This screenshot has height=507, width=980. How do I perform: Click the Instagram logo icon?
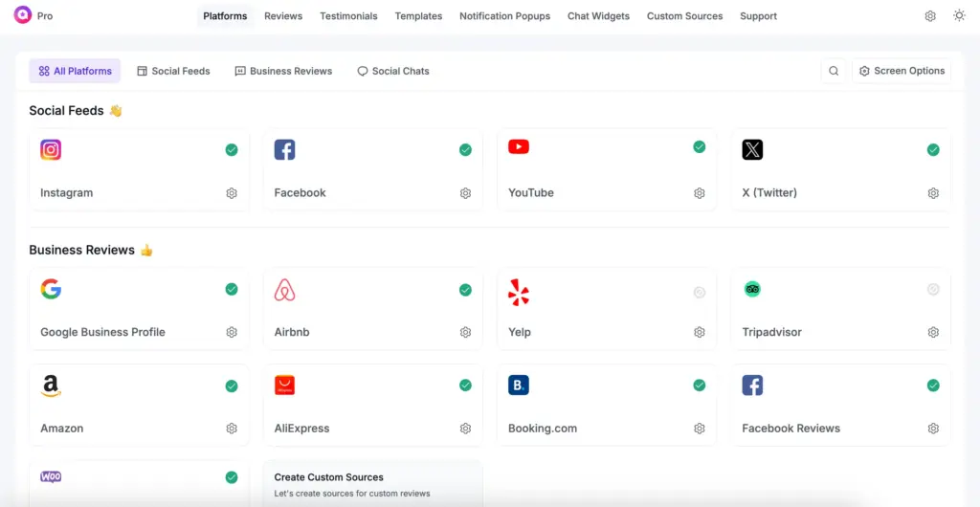click(x=51, y=150)
